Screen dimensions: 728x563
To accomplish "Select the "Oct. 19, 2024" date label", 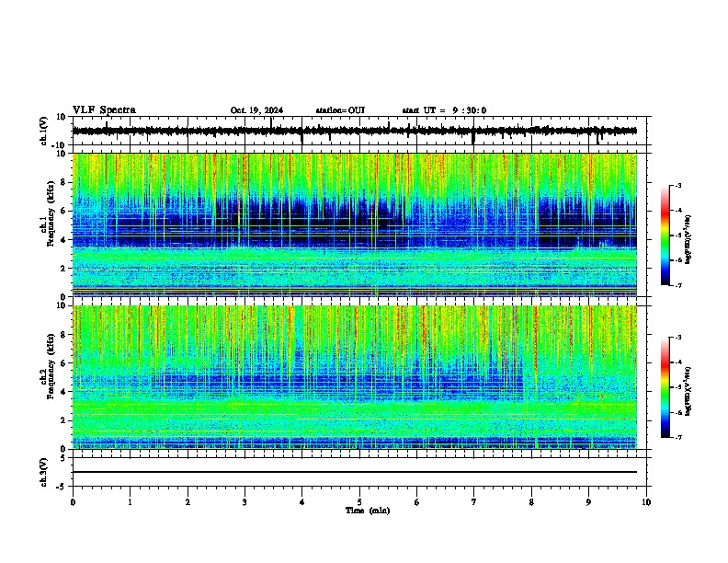I will coord(256,110).
